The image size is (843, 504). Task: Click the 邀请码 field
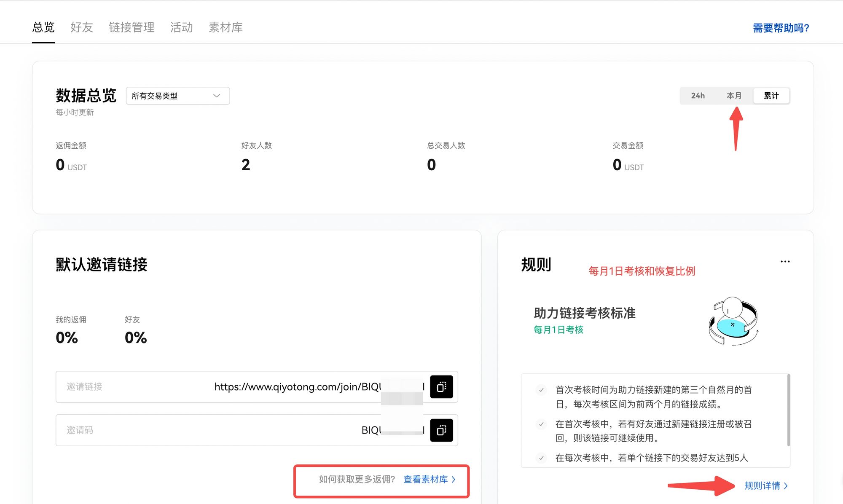(257, 430)
